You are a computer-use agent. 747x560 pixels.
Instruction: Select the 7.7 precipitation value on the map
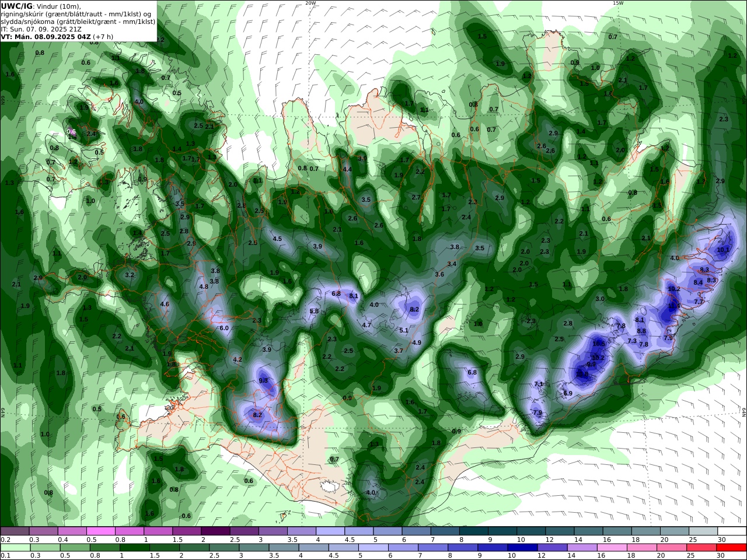click(x=699, y=302)
